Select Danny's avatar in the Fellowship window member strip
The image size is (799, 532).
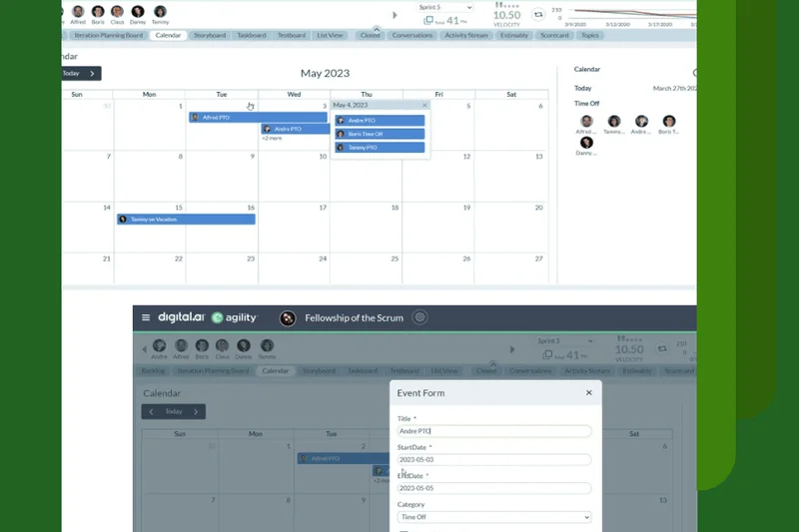[x=244, y=345]
